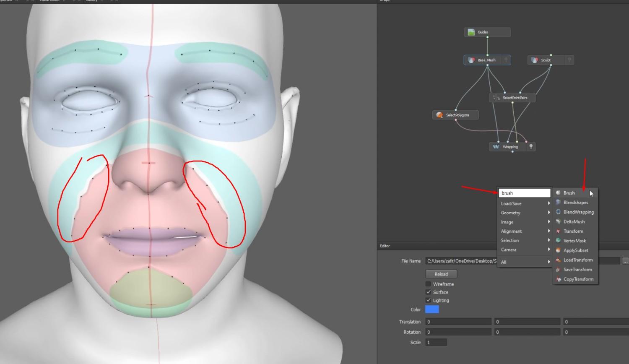
Task: Expand the Image submenu arrow
Action: coord(548,222)
